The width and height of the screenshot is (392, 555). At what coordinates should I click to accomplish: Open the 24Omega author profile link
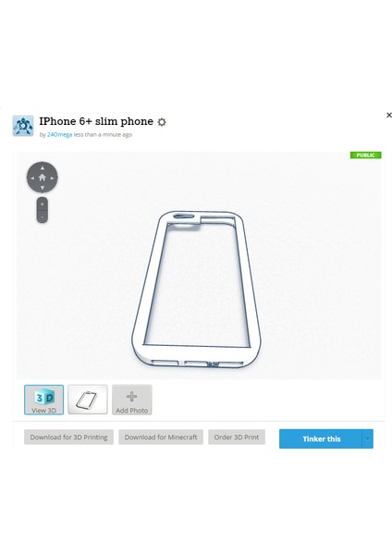click(59, 134)
